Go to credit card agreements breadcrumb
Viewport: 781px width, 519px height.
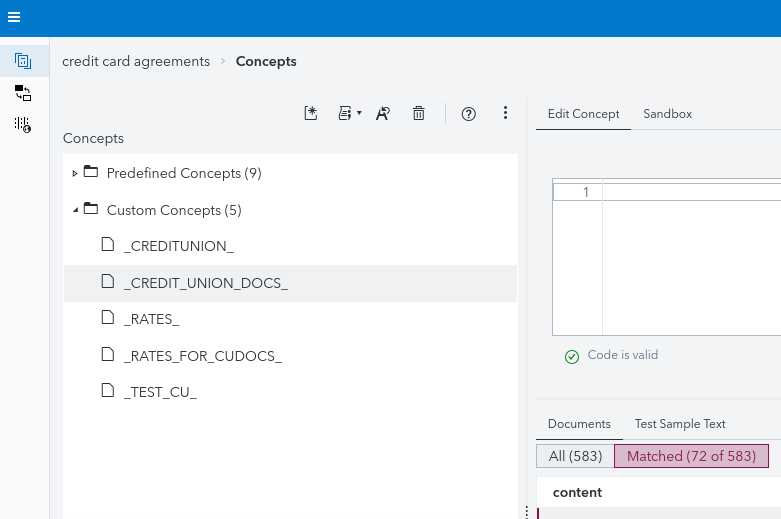tap(136, 61)
